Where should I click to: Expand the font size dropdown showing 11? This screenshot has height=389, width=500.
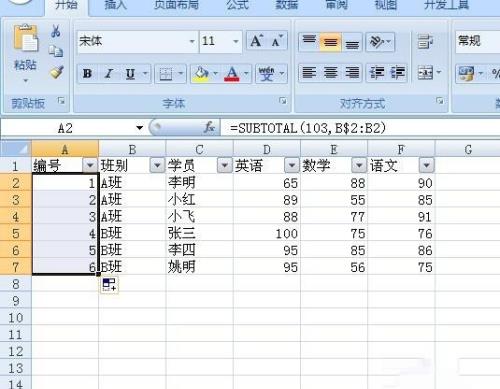point(236,41)
